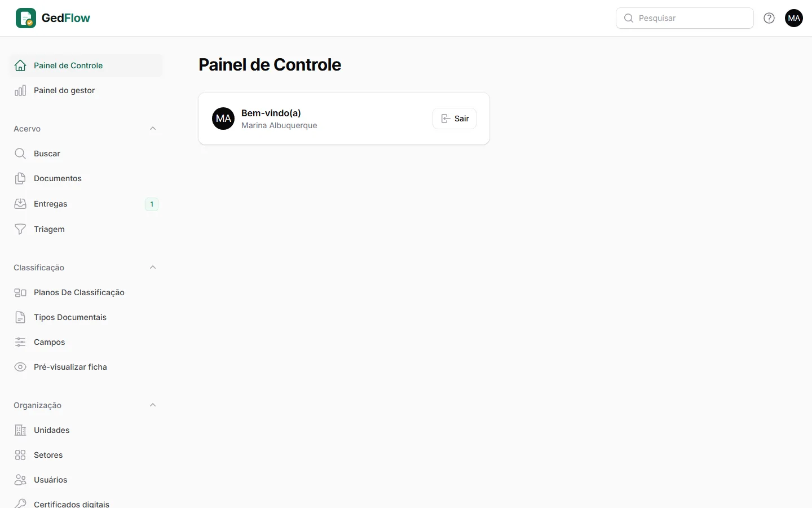This screenshot has height=508, width=812.
Task: Focus the Pesquisar search field
Action: (685, 18)
